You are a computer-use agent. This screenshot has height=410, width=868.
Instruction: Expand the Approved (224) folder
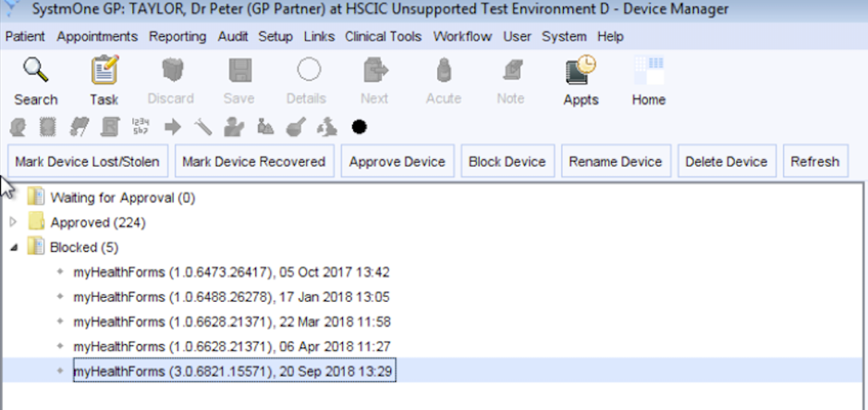[14, 222]
